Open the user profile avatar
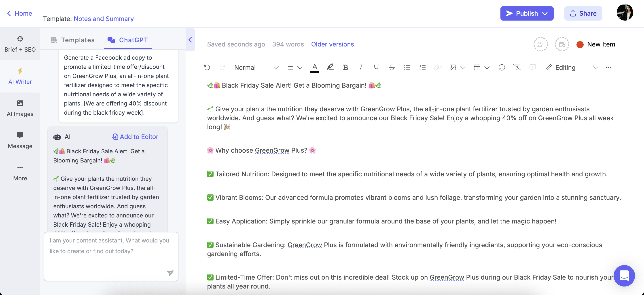This screenshot has width=644, height=295. click(x=625, y=13)
